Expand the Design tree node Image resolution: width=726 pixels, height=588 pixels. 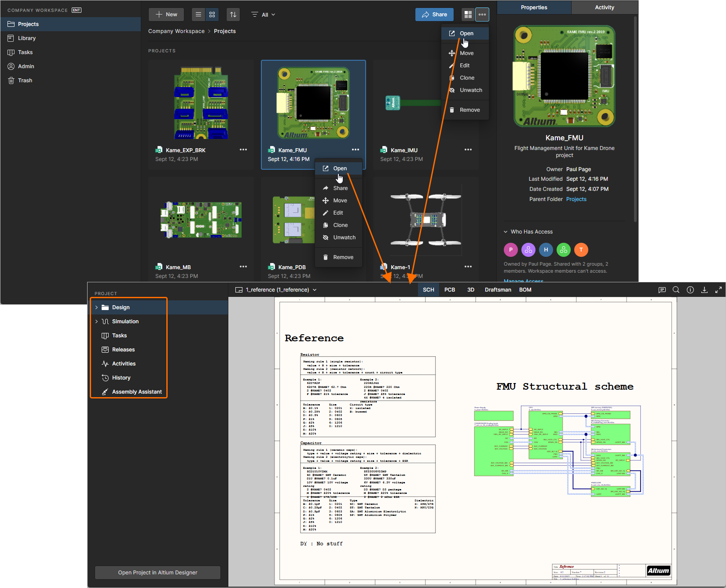(97, 307)
